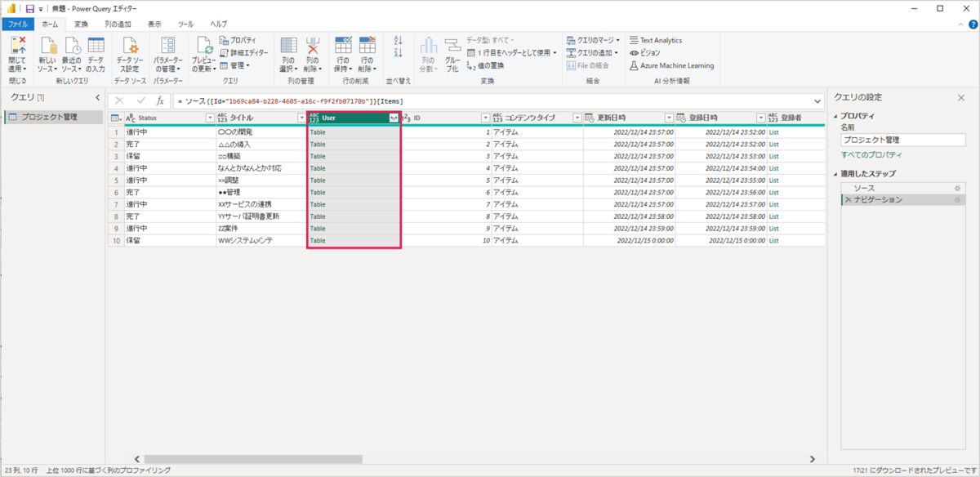Click the なんとかなんとか対応 cell
Viewport: 980px width, 477px height.
pos(261,168)
